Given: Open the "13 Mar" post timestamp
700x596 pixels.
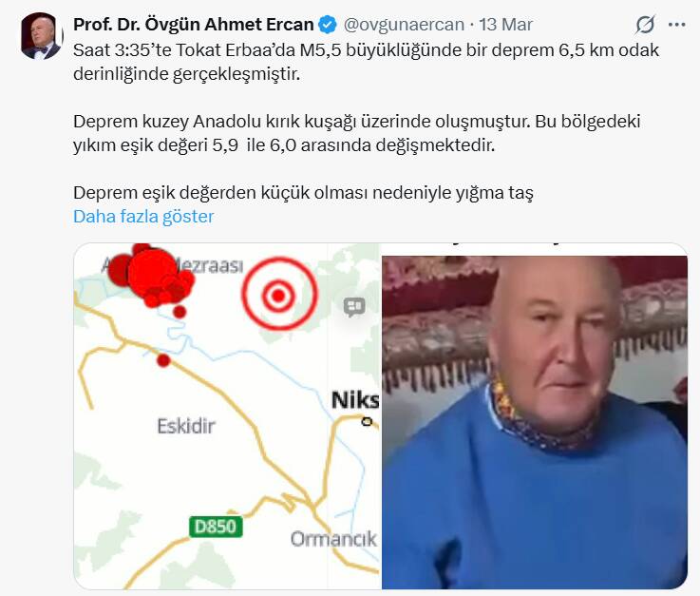Looking at the screenshot, I should [x=506, y=25].
